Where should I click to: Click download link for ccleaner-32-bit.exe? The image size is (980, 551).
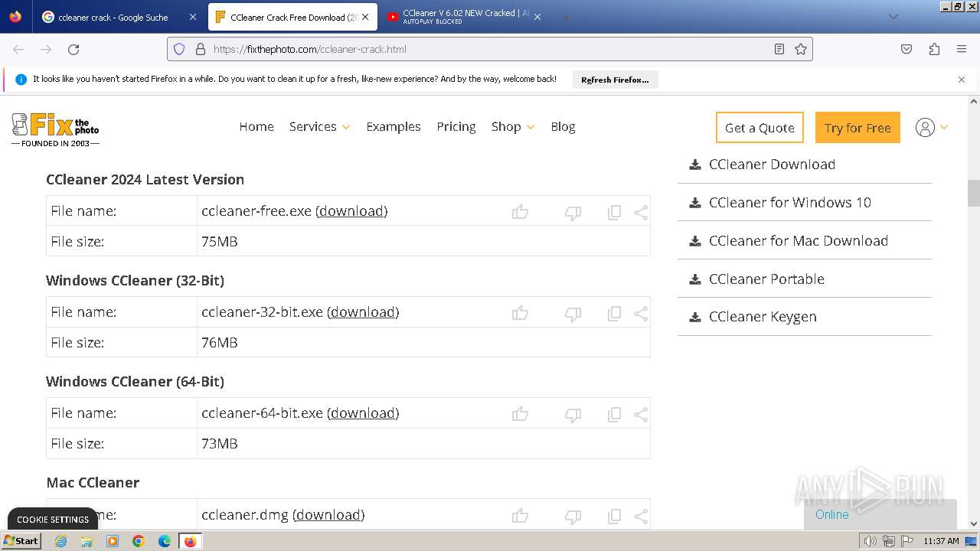coord(363,312)
